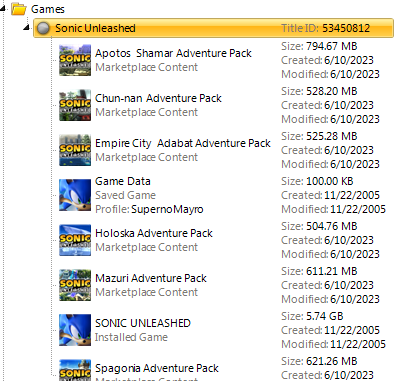Click the Empire City Adabat pack icon
Image resolution: width=397 pixels, height=381 pixels.
click(x=75, y=150)
